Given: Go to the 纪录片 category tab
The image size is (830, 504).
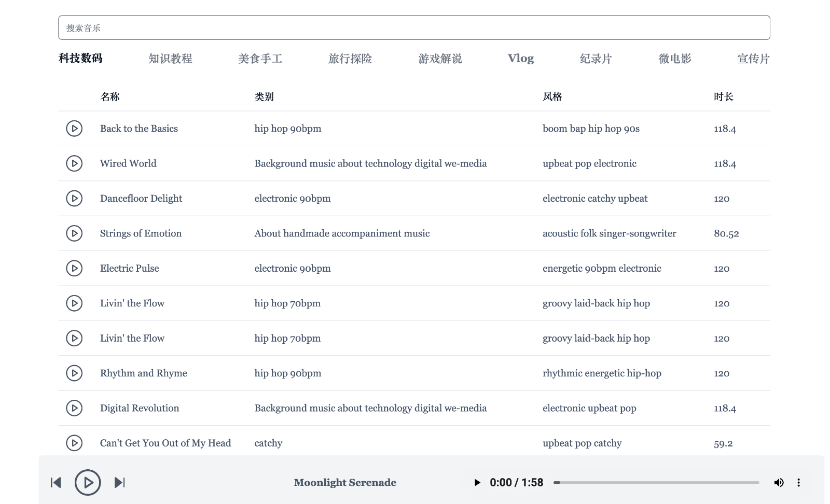Looking at the screenshot, I should click(x=596, y=59).
